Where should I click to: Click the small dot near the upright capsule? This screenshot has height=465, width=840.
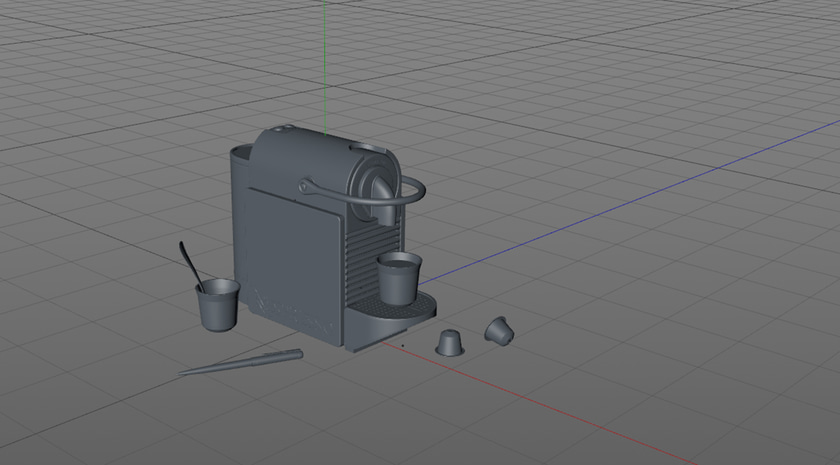point(403,347)
